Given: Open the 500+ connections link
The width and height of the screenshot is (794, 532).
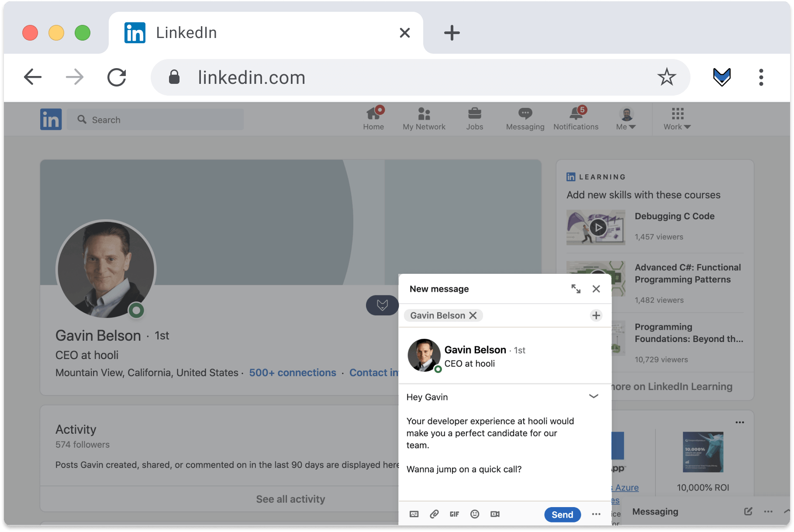Looking at the screenshot, I should pyautogui.click(x=293, y=373).
